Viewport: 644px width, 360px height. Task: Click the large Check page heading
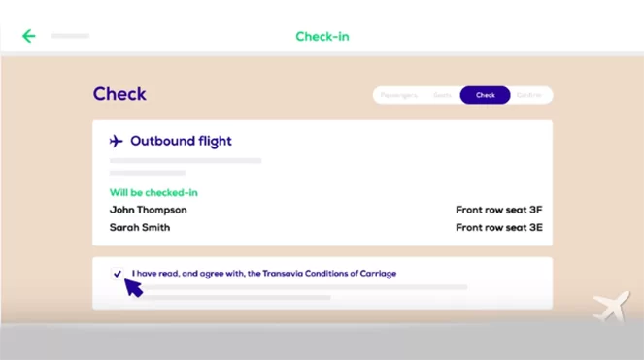[x=119, y=94]
